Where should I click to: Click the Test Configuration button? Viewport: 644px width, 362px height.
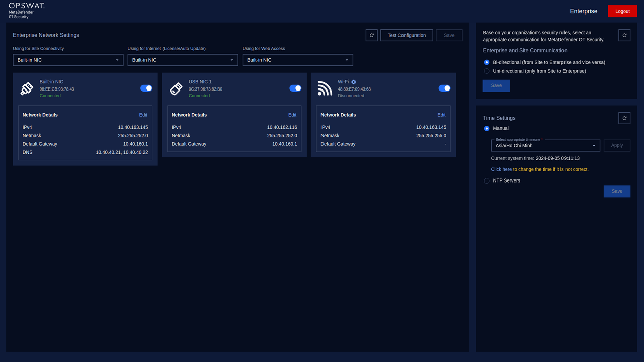click(407, 35)
